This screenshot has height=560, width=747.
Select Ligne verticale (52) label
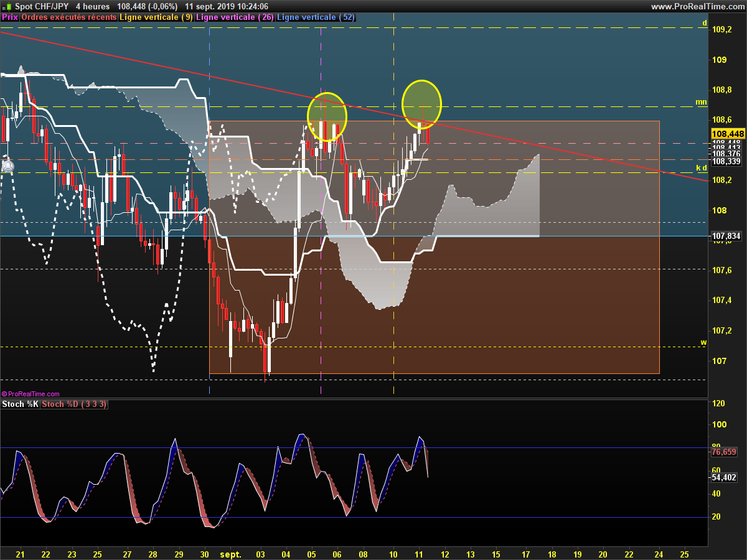(x=316, y=17)
